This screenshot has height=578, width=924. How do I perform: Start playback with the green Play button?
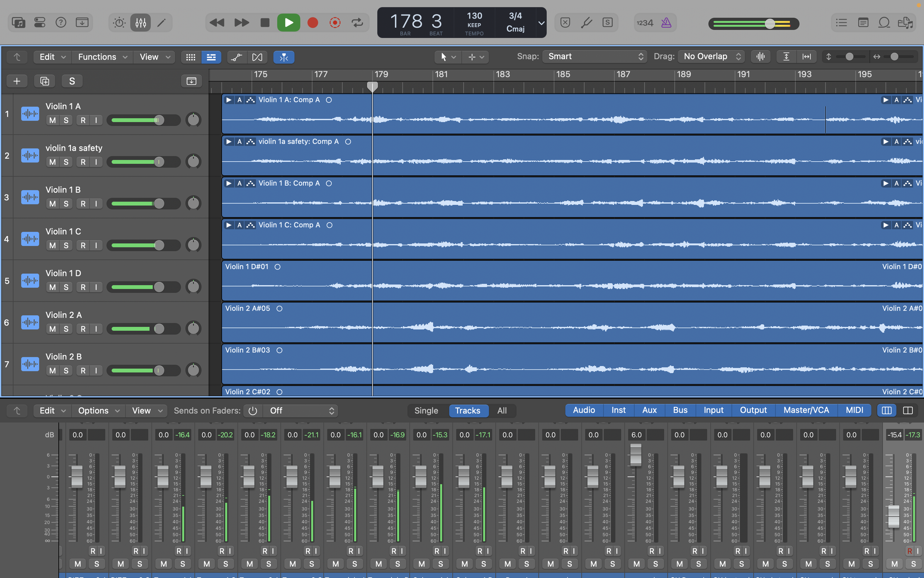click(x=288, y=23)
